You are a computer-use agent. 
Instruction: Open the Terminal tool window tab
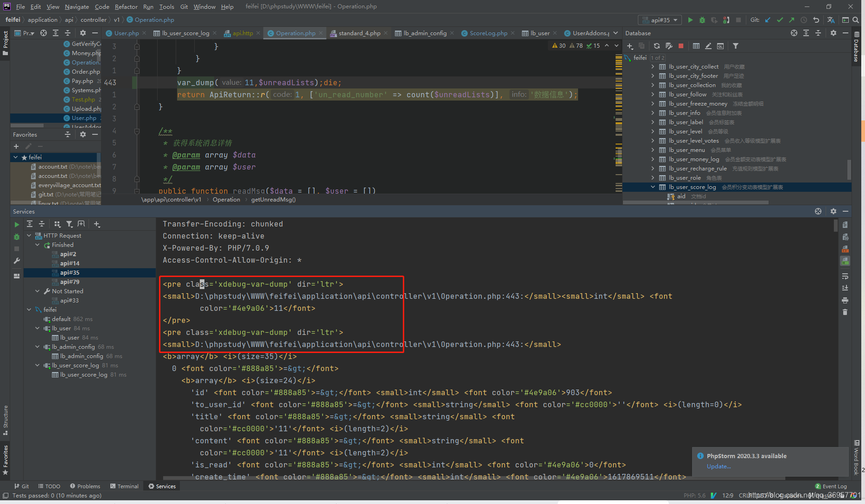click(124, 486)
